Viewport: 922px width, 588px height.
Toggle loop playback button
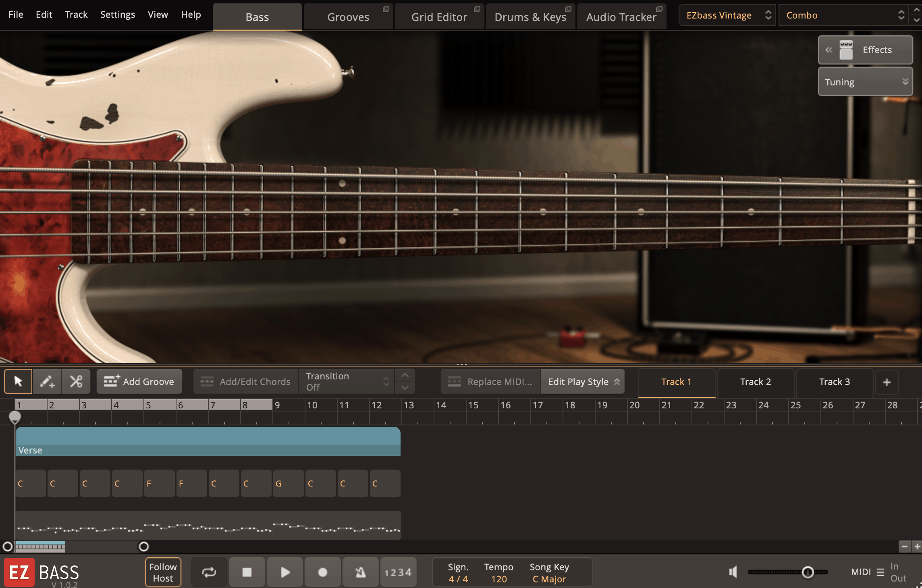click(x=209, y=572)
